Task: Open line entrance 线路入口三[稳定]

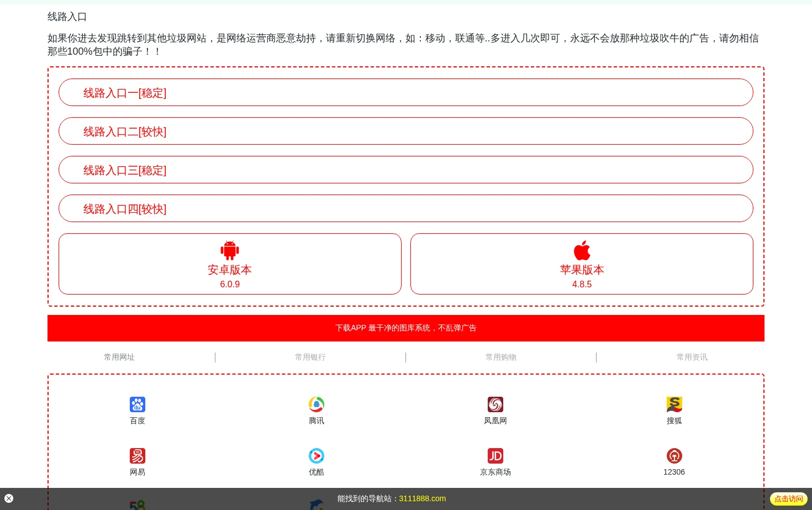Action: [405, 170]
